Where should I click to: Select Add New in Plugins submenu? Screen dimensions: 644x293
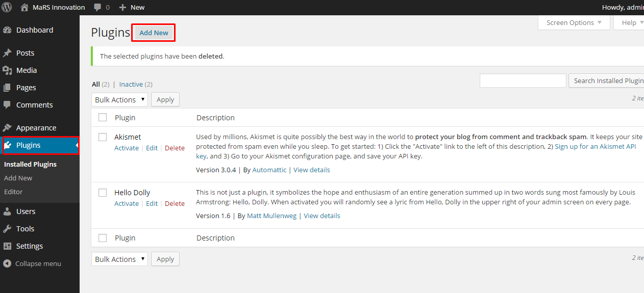18,178
